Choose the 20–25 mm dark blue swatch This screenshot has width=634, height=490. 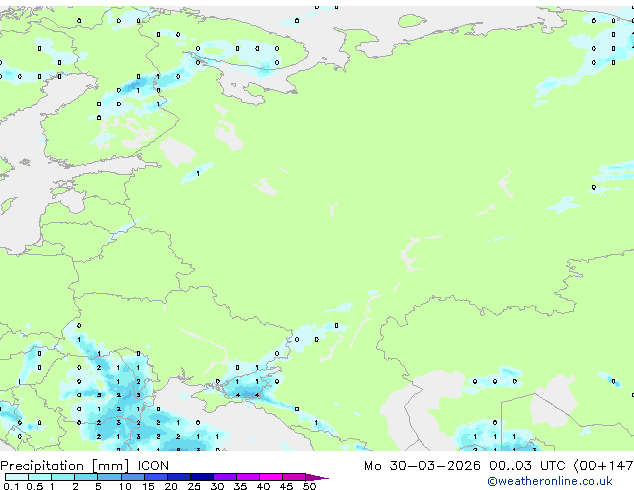point(178,477)
